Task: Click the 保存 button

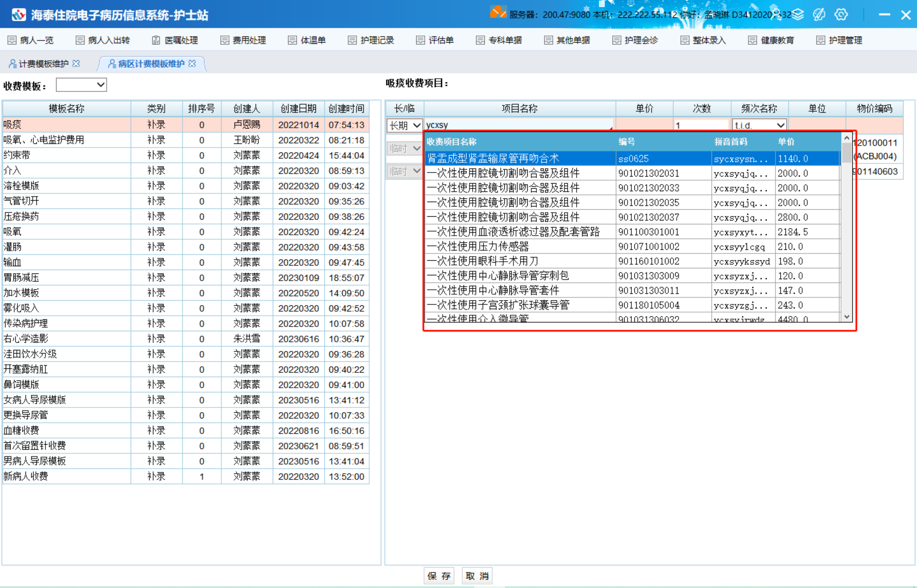Action: click(439, 575)
